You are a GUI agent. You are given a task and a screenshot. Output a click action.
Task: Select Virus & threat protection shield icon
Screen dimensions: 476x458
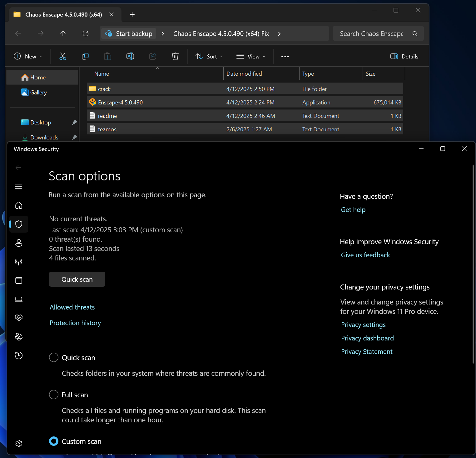(x=19, y=224)
